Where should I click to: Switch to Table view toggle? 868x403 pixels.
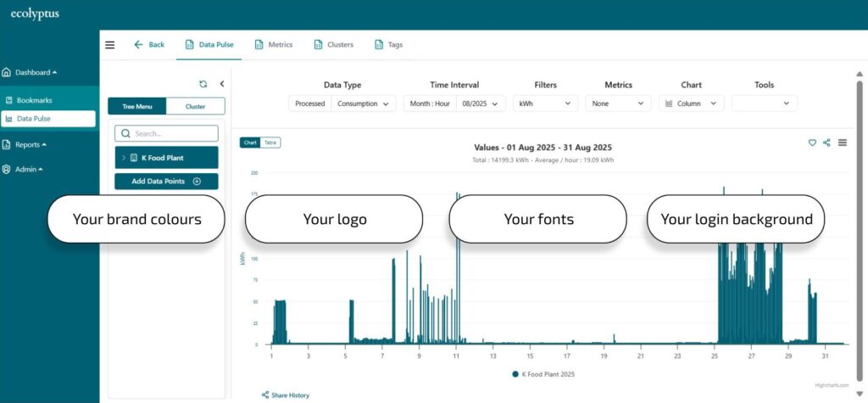tap(270, 143)
